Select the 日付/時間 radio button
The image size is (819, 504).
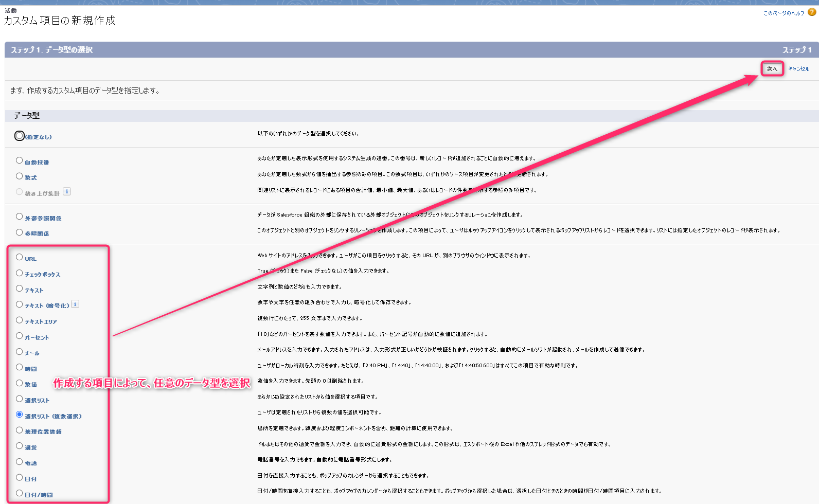click(19, 493)
